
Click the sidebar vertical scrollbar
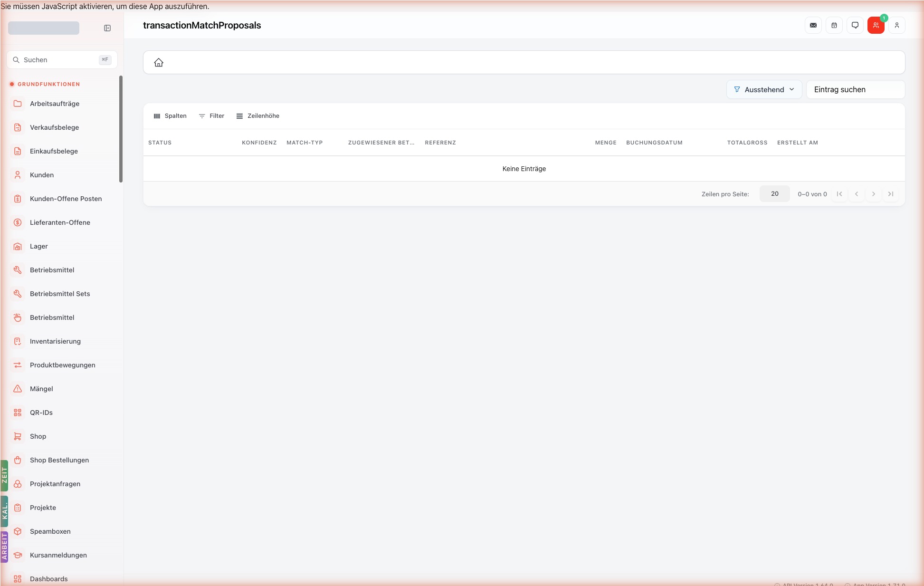click(x=121, y=129)
